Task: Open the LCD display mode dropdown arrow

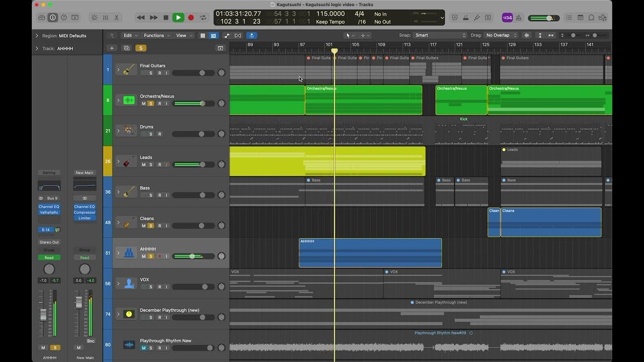Action: 442,18
